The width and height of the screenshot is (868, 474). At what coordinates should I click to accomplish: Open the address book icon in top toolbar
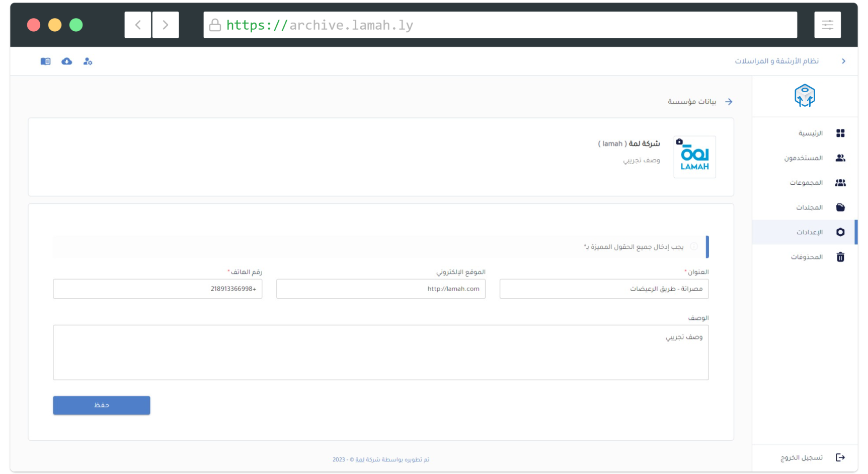(x=46, y=61)
